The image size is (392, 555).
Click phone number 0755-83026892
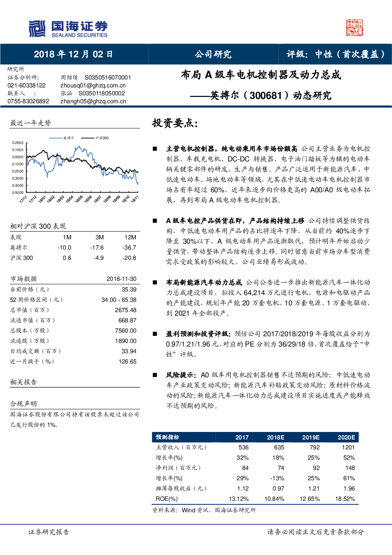click(x=28, y=101)
